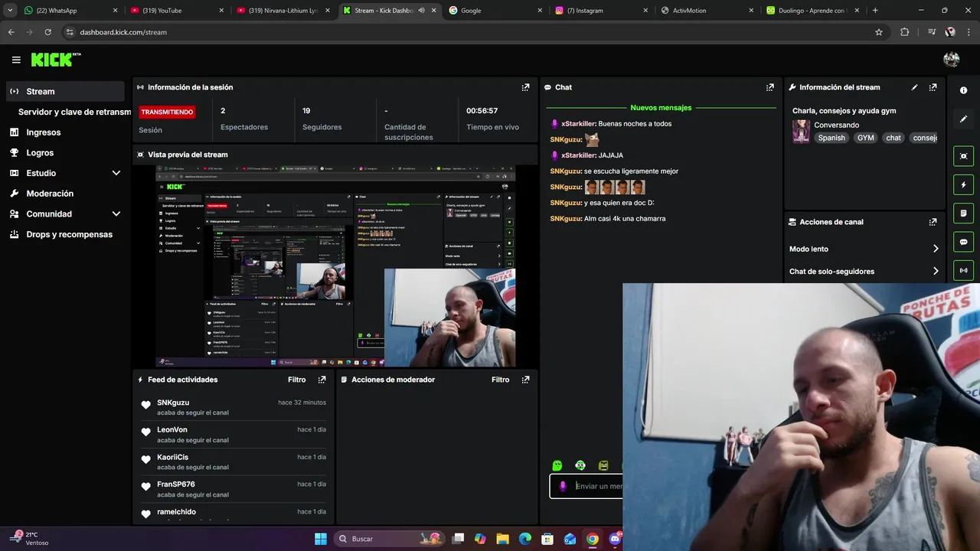The height and width of the screenshot is (551, 980).
Task: Edit stream info with the pencil icon
Action: (x=914, y=87)
